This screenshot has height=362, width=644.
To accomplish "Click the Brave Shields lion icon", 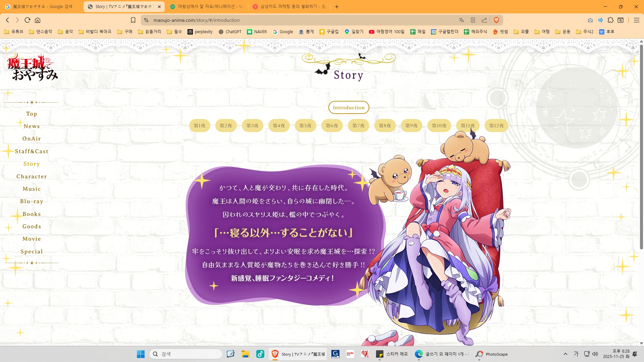I will tap(496, 20).
